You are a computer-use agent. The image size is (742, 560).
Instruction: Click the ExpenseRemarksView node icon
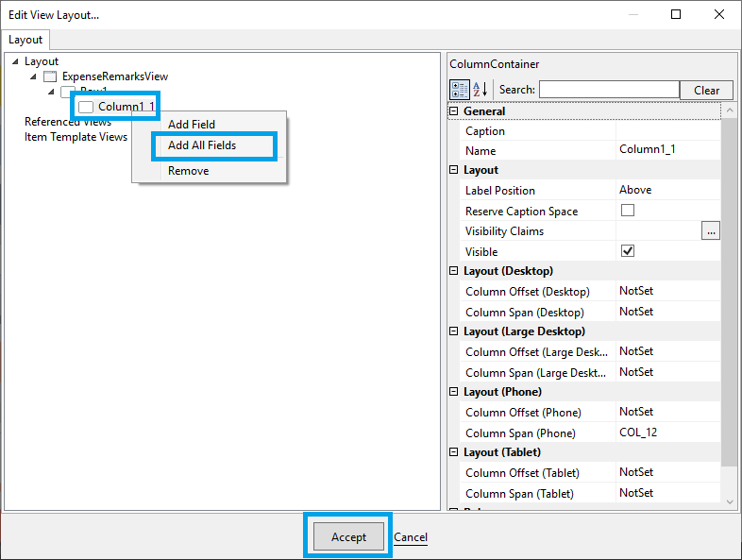50,76
